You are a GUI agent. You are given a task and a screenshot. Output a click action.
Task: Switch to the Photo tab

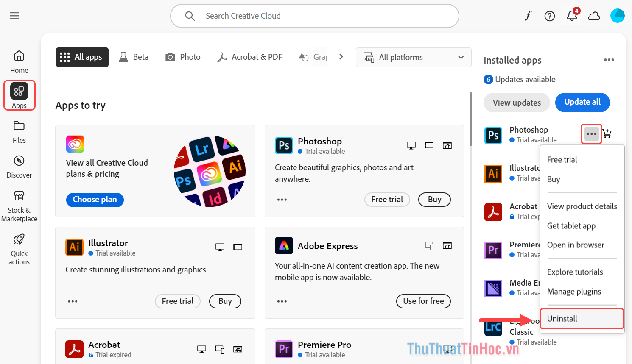(183, 57)
